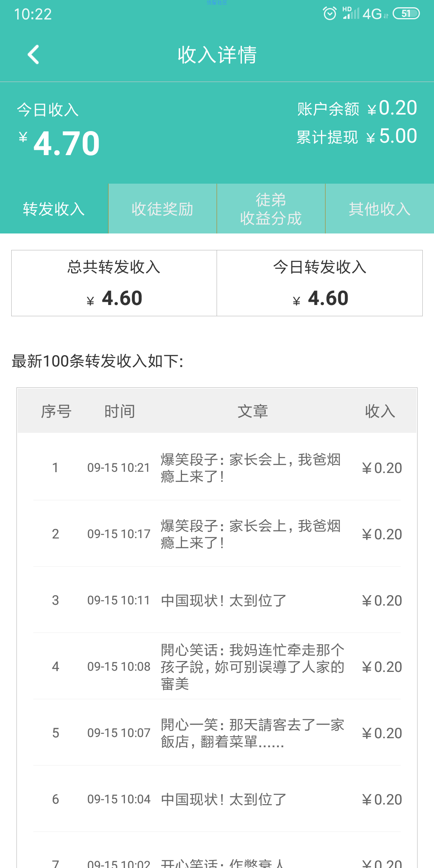Tap the alarm clock status icon

pos(330,14)
